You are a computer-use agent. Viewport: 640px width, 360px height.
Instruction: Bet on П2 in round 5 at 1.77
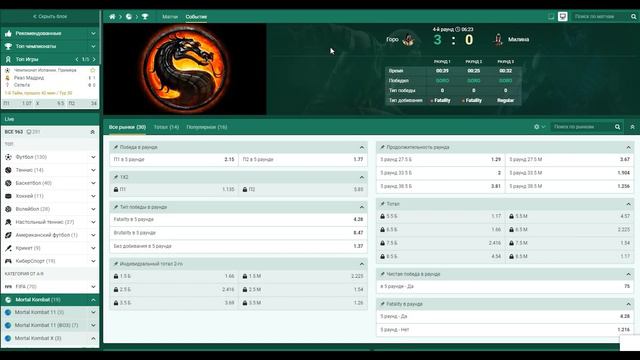pyautogui.click(x=302, y=160)
